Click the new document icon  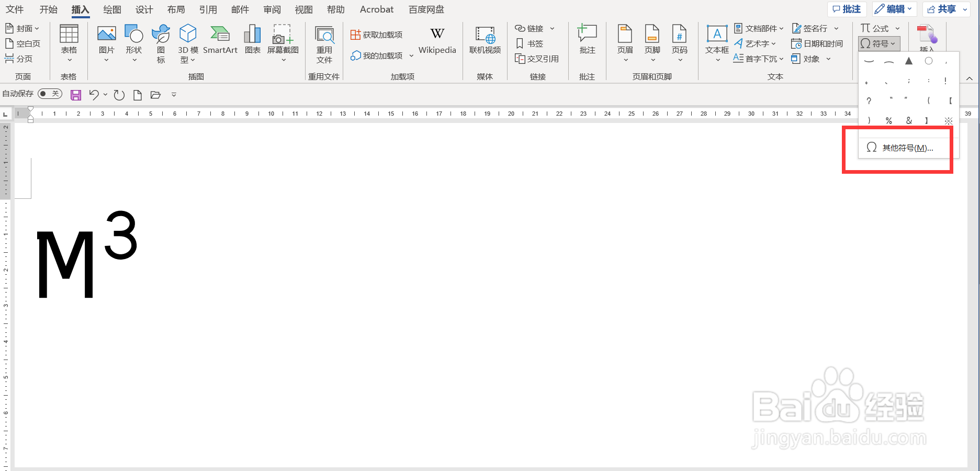click(138, 95)
